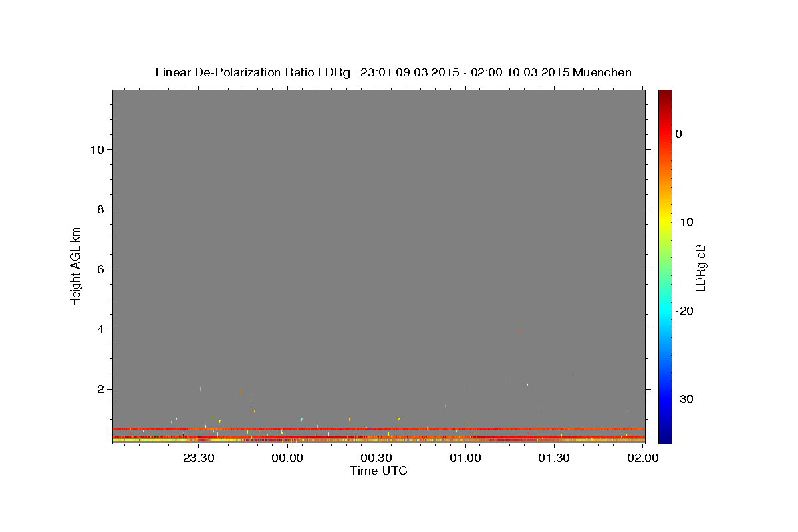Click the 23:30 time tick label
The height and width of the screenshot is (532, 798).
(198, 458)
